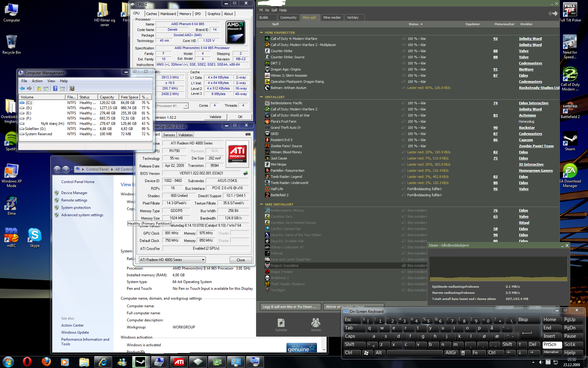Click GPU-Z BIOS save chip icon

[246, 173]
